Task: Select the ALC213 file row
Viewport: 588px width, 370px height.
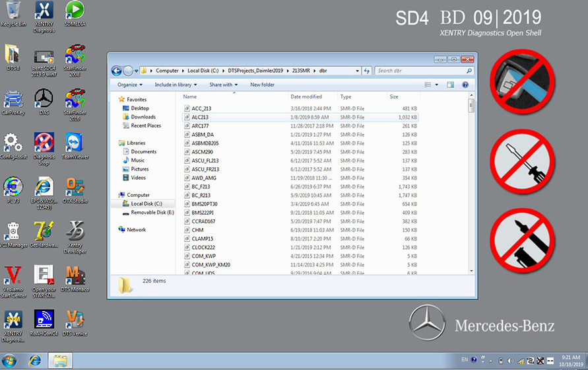Action: point(300,117)
